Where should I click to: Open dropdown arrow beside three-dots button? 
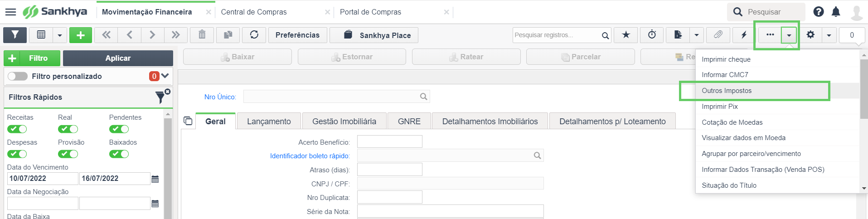789,35
